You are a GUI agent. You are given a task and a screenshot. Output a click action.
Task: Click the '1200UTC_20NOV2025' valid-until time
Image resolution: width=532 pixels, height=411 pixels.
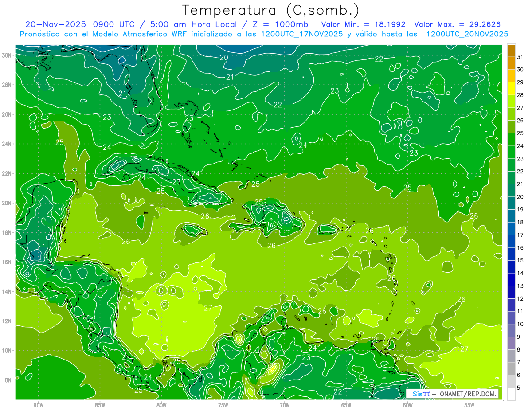coord(467,34)
